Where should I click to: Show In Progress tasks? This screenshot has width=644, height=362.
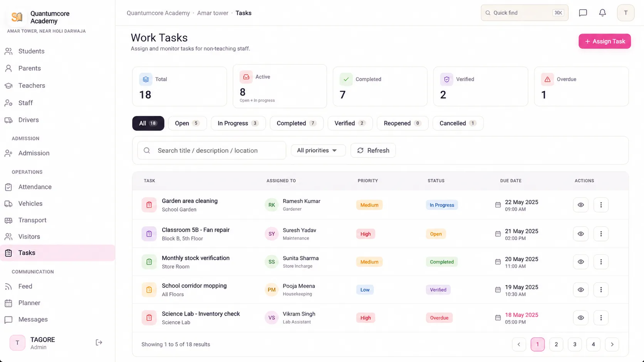tap(238, 123)
